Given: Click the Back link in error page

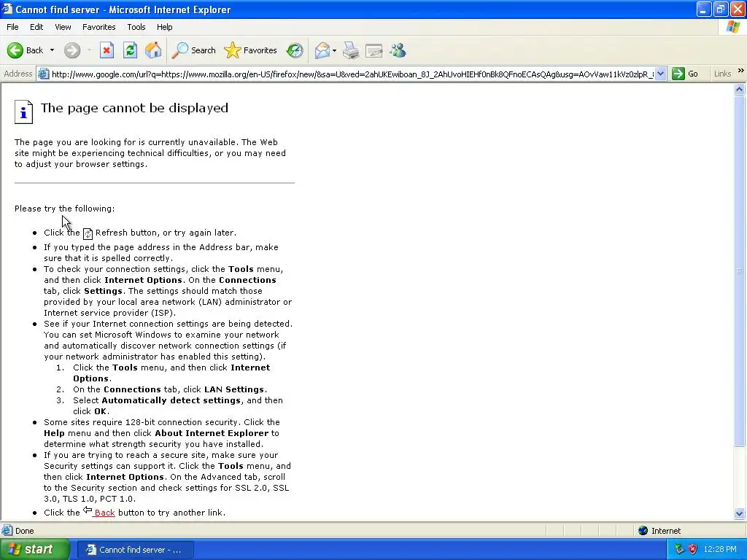Looking at the screenshot, I should pos(104,513).
